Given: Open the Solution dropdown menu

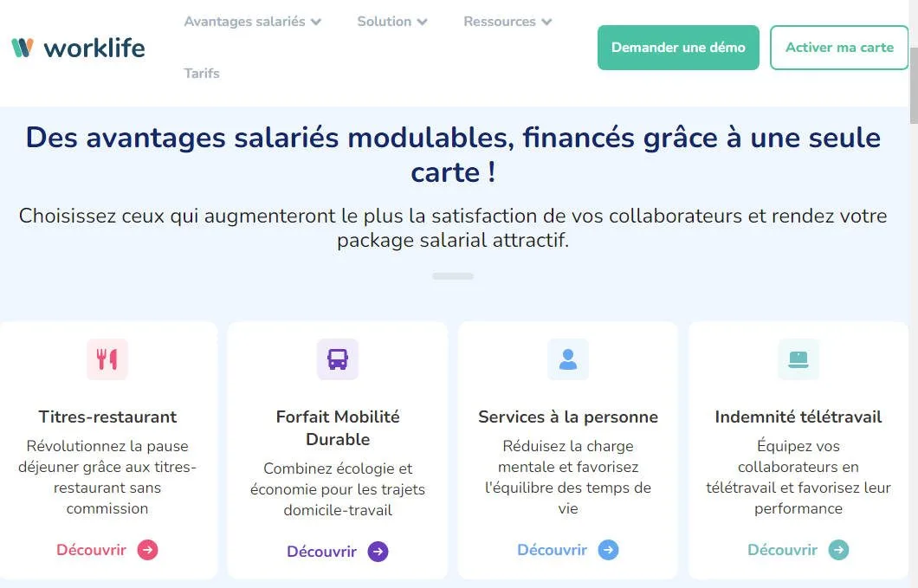Looking at the screenshot, I should (392, 22).
